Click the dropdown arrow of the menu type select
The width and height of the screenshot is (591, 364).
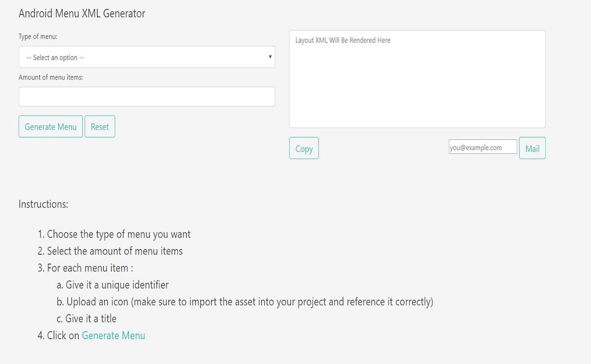click(270, 57)
